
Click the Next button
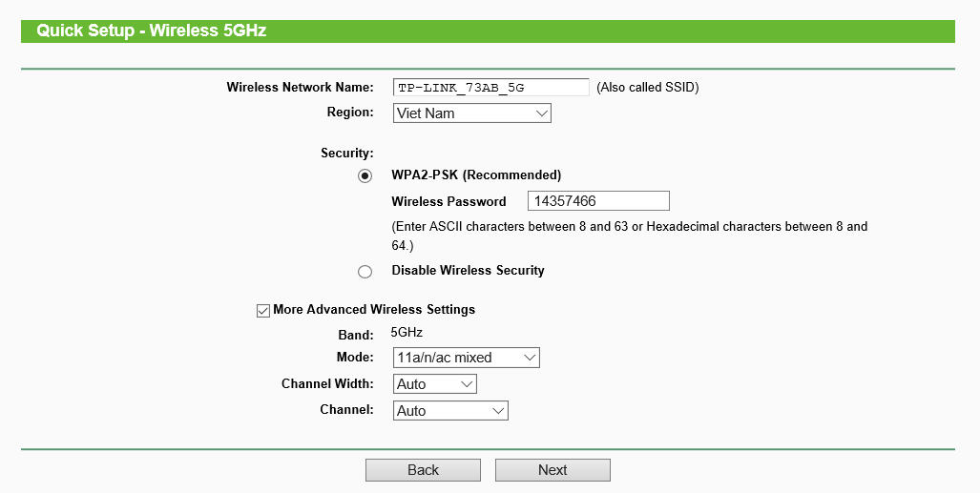click(553, 470)
